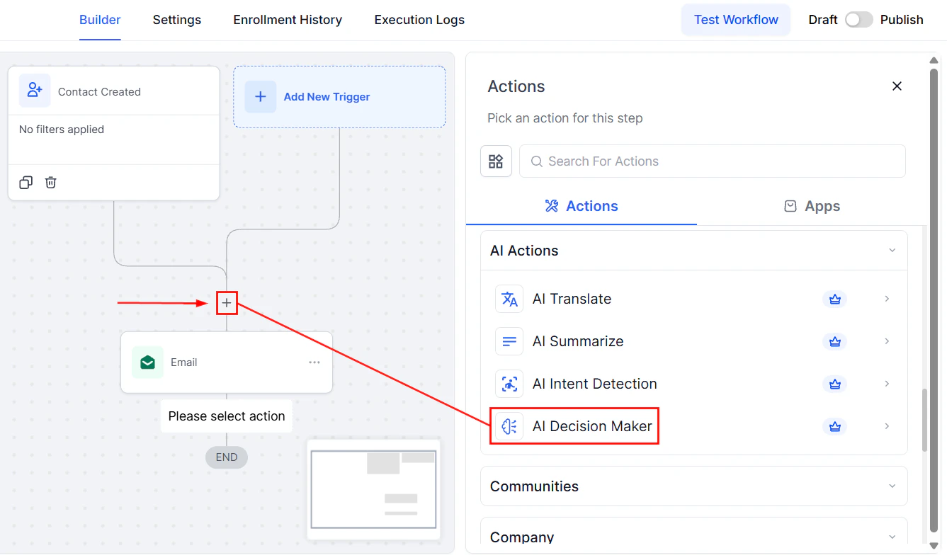This screenshot has height=560, width=947.
Task: Duplicate the trigger using the copy icon
Action: tap(25, 182)
